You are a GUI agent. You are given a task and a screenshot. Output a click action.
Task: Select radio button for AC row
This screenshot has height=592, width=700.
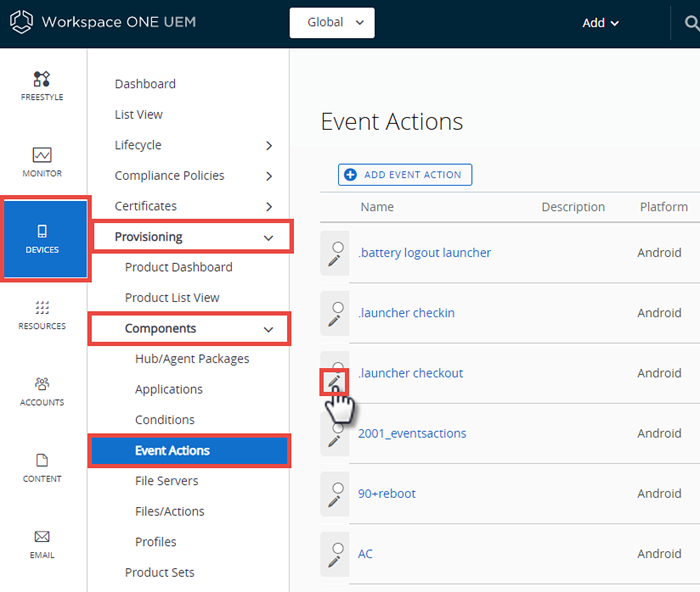[338, 549]
